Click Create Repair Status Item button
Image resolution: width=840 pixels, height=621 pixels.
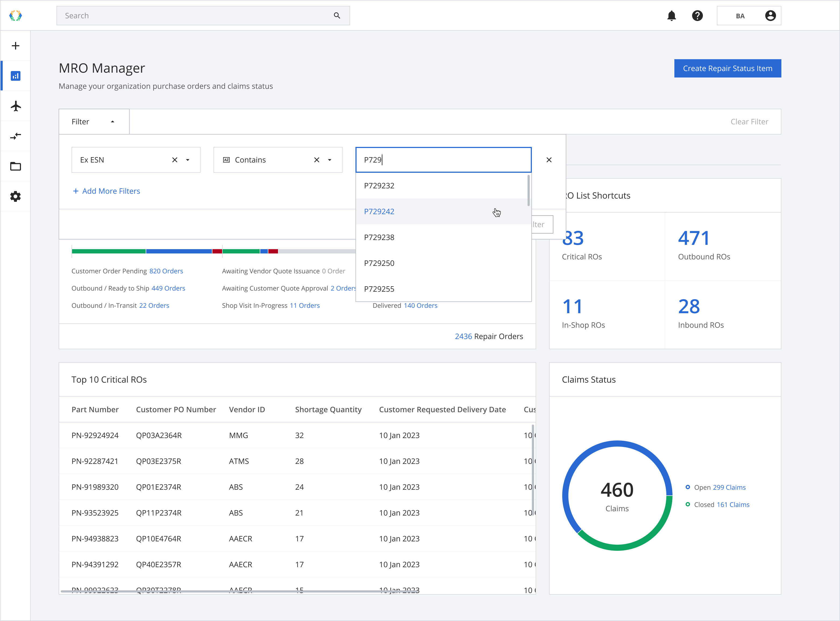728,68
